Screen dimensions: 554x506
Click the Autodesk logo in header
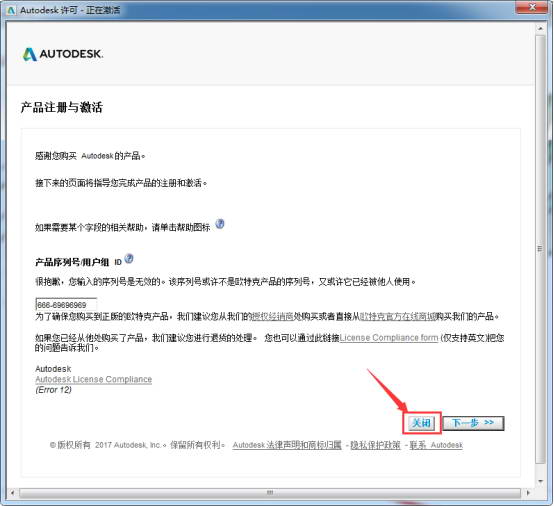pos(63,54)
